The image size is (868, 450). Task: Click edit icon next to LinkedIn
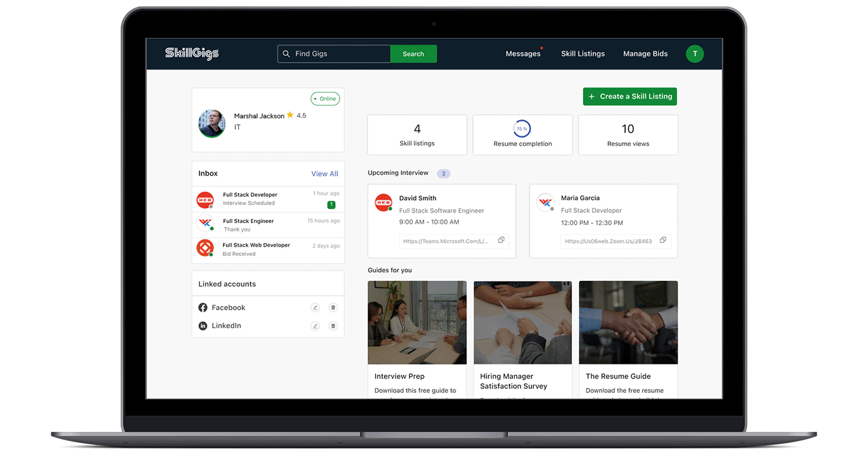[x=315, y=326]
